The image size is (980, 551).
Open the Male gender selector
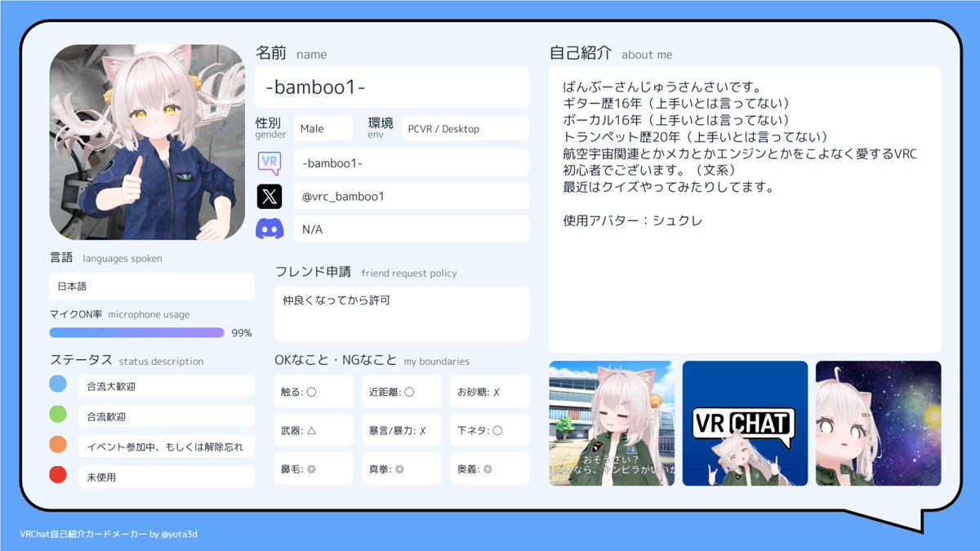(x=323, y=128)
